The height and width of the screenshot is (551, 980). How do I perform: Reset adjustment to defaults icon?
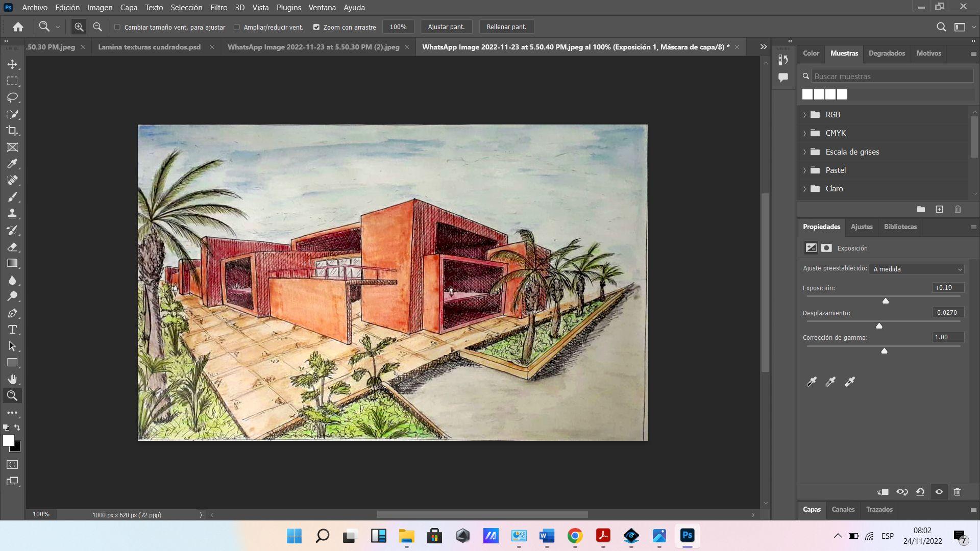920,492
